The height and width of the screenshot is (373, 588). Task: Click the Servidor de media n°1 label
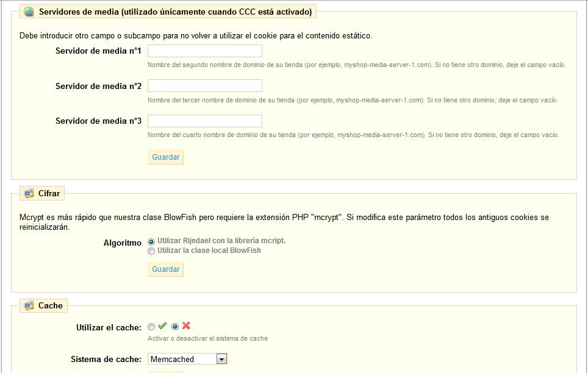pos(98,51)
